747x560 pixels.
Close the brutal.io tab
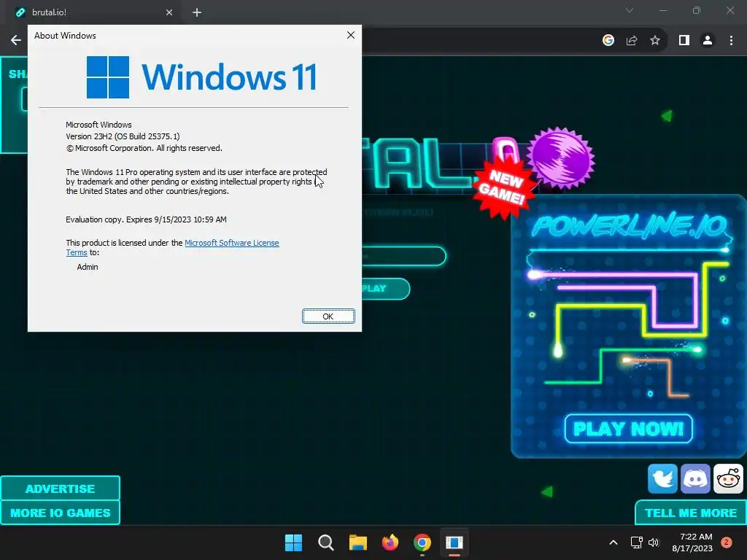click(x=169, y=12)
